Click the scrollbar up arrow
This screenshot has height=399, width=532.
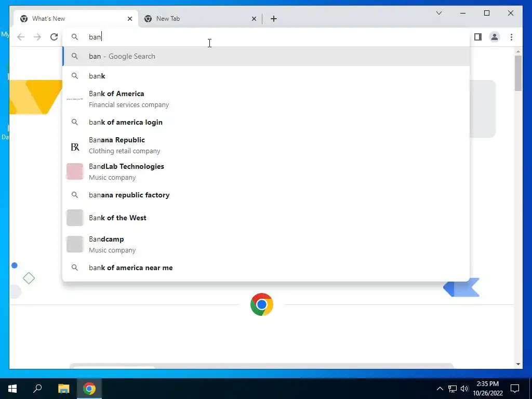518,51
